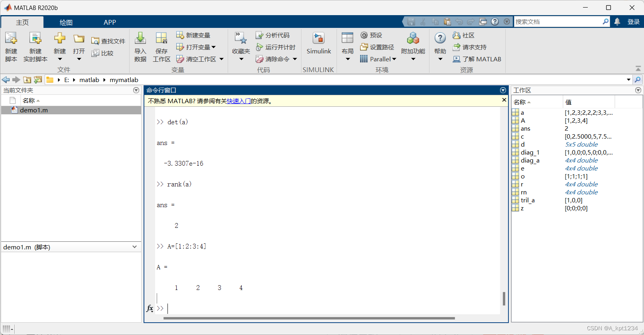Click the 收藏夹 (Favorites) icon
Screen dimensions: 644x335
point(241,38)
